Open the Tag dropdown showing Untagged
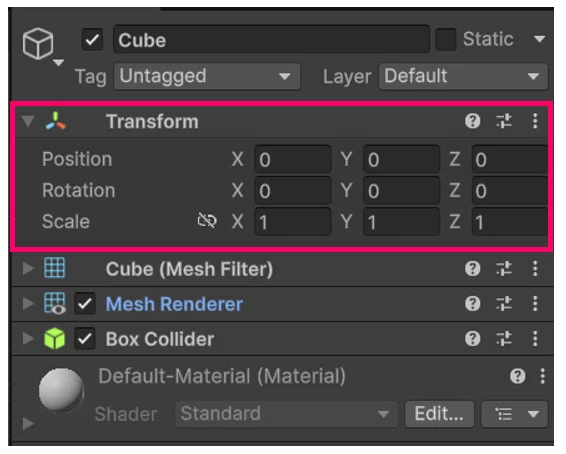566x454 pixels. tap(207, 76)
